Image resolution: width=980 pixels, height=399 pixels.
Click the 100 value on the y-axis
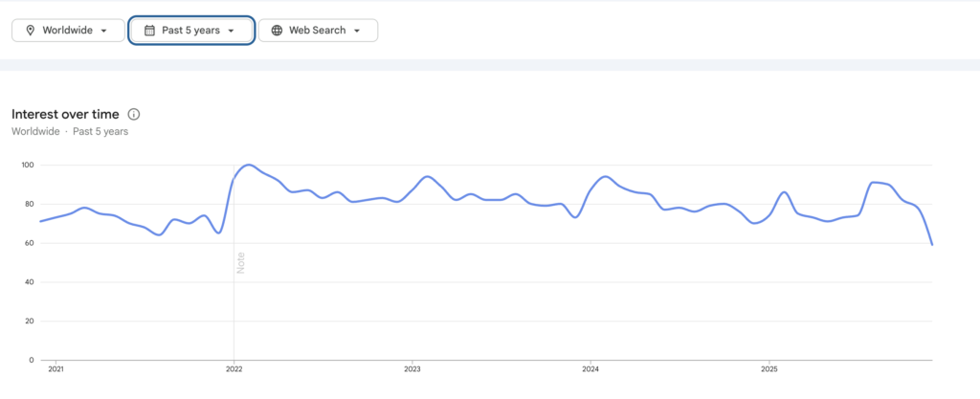(27, 166)
